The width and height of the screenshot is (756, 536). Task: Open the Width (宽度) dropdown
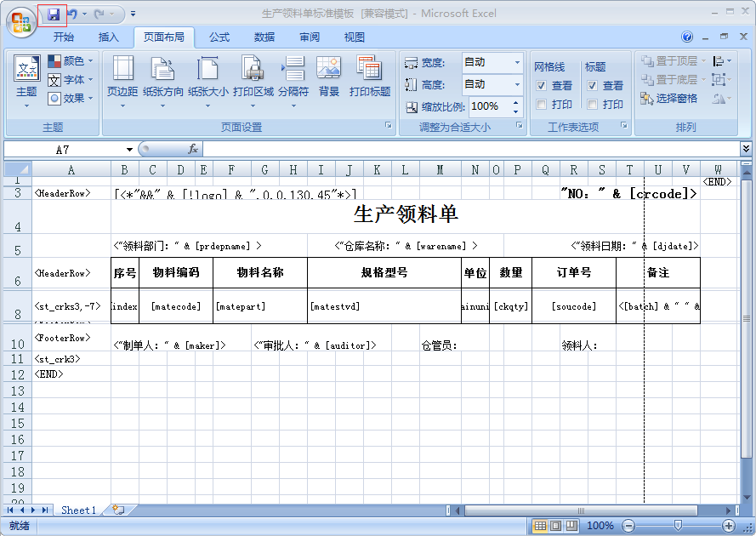click(517, 63)
